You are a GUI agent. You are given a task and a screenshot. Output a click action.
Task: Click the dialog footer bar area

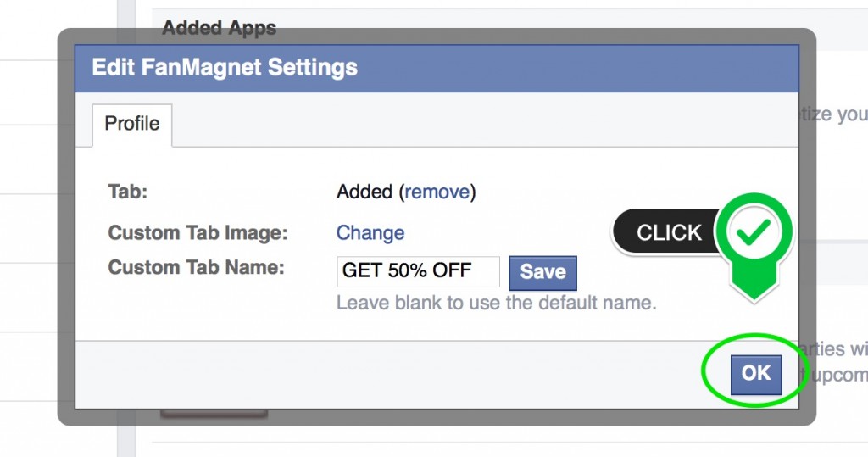[437, 375]
